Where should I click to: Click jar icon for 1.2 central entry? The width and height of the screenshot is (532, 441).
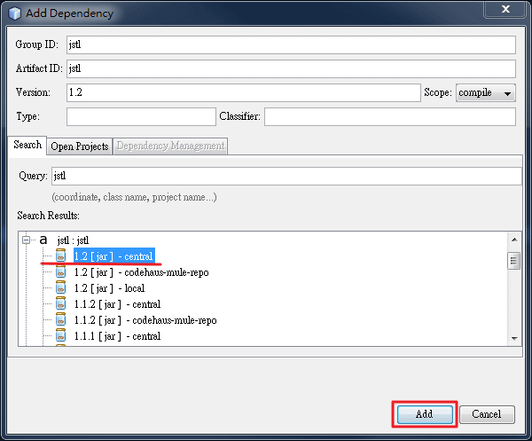click(x=61, y=255)
